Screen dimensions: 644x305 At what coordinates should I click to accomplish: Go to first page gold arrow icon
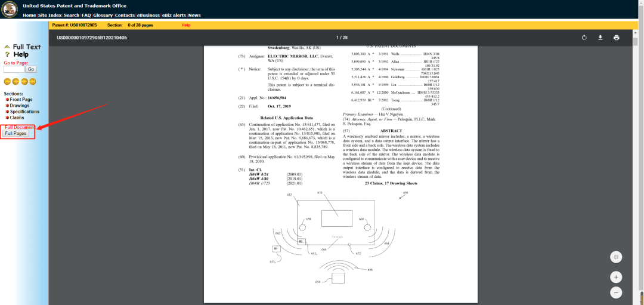click(7, 81)
